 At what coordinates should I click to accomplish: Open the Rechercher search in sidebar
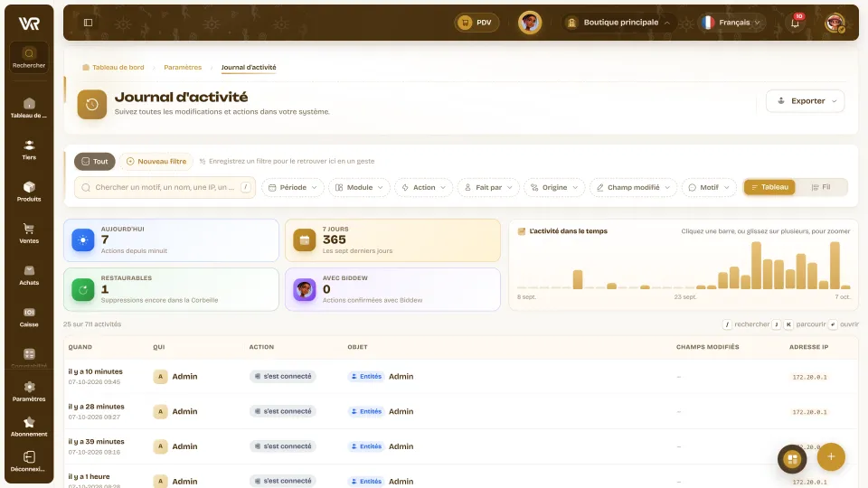pos(29,58)
